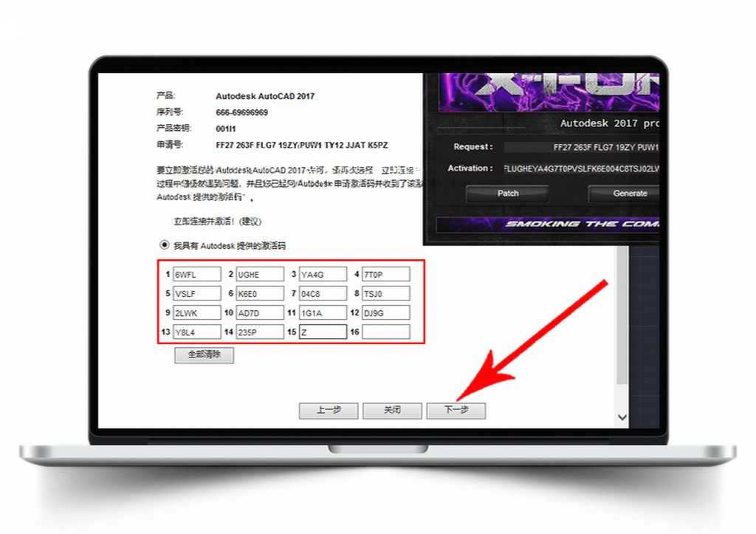Click the "Activation :" label in the keygen

coord(470,168)
